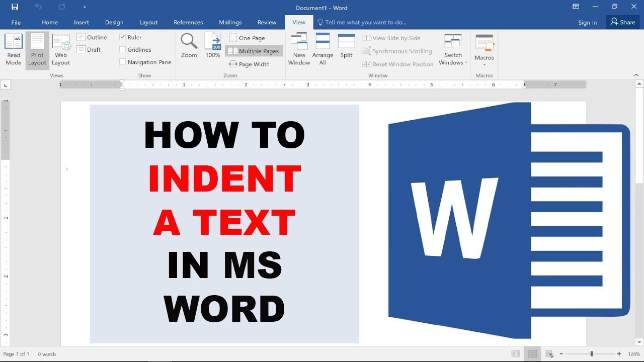Screen dimensions: 644x362
Task: Click the Share button
Action: point(623,22)
